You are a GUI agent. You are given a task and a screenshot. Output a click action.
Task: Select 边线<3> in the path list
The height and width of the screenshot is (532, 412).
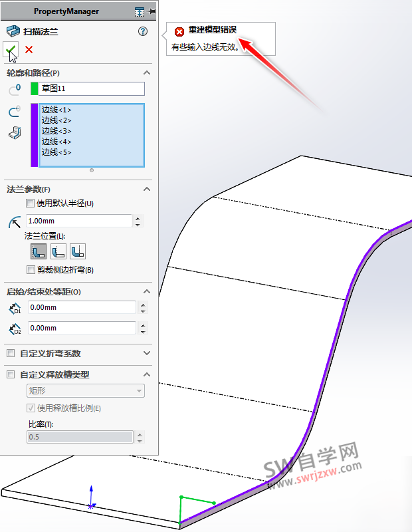56,131
